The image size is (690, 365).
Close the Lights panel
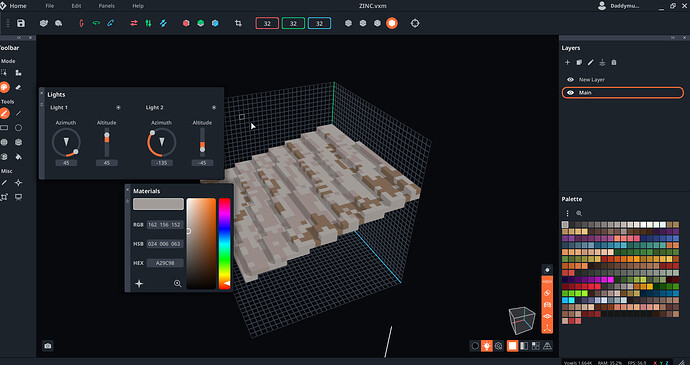pyautogui.click(x=42, y=93)
